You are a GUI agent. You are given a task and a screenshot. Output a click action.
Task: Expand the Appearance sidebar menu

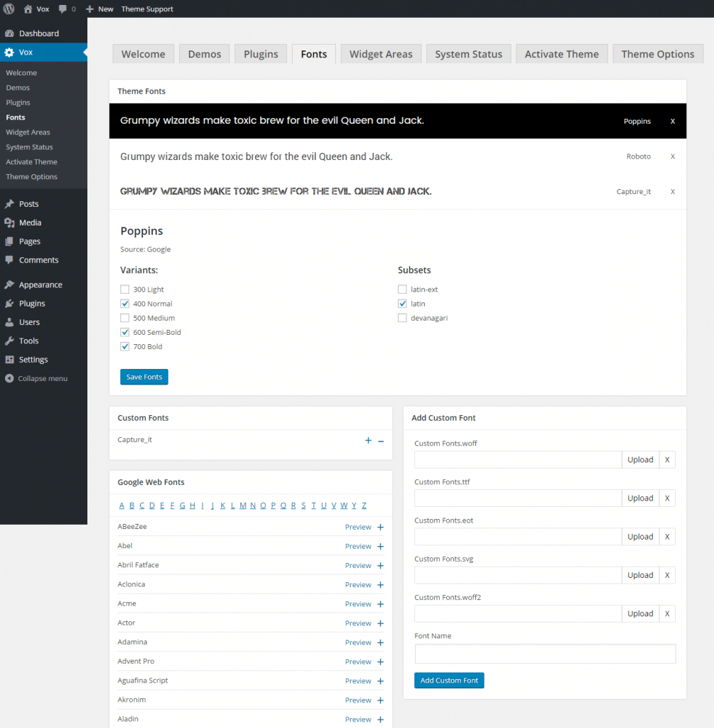pos(40,284)
